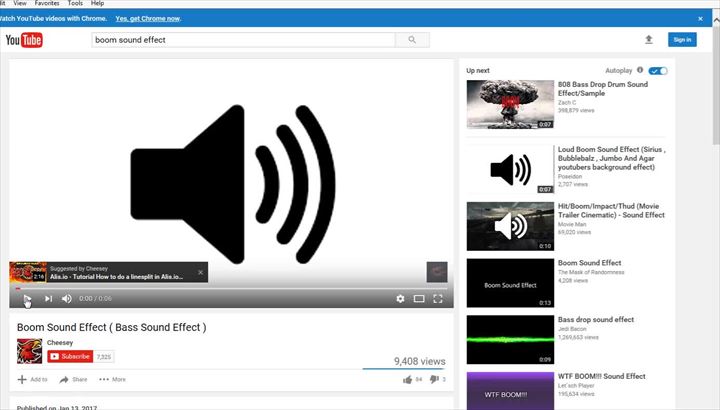
Task: Open the Share options
Action: click(73, 380)
